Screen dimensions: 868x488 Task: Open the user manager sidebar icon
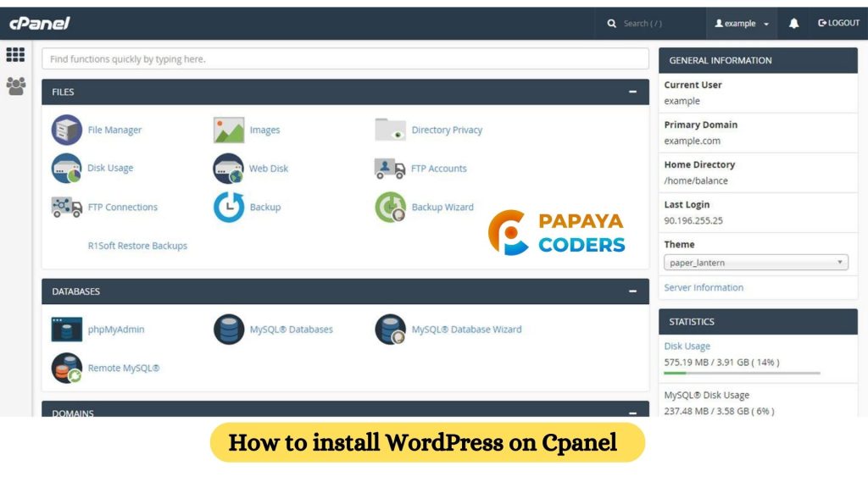(x=15, y=86)
